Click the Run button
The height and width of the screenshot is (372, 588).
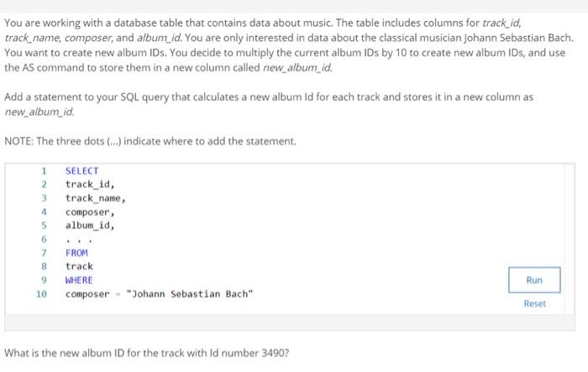(534, 280)
